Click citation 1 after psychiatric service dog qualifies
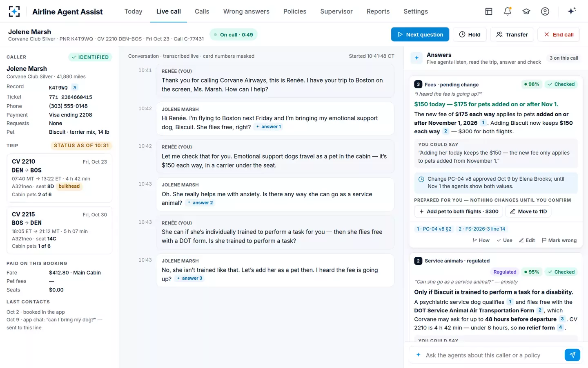 [510, 302]
